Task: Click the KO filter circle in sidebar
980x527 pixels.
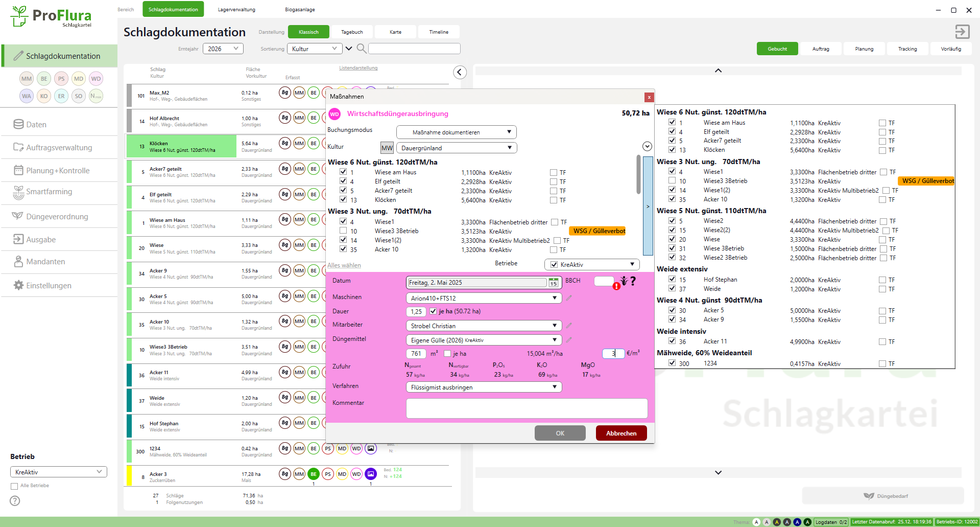Action: click(x=44, y=96)
